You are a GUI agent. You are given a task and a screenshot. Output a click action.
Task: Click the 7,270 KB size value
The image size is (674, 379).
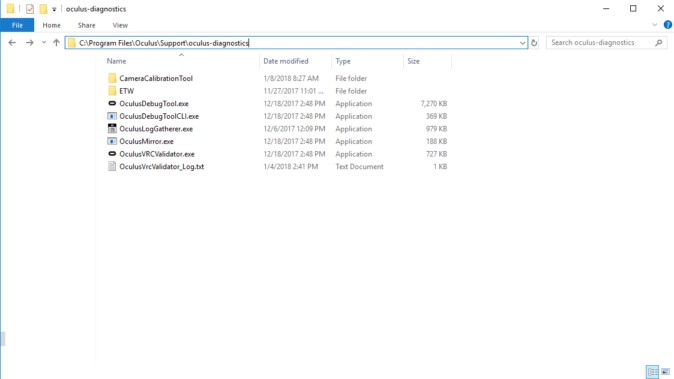tap(434, 104)
